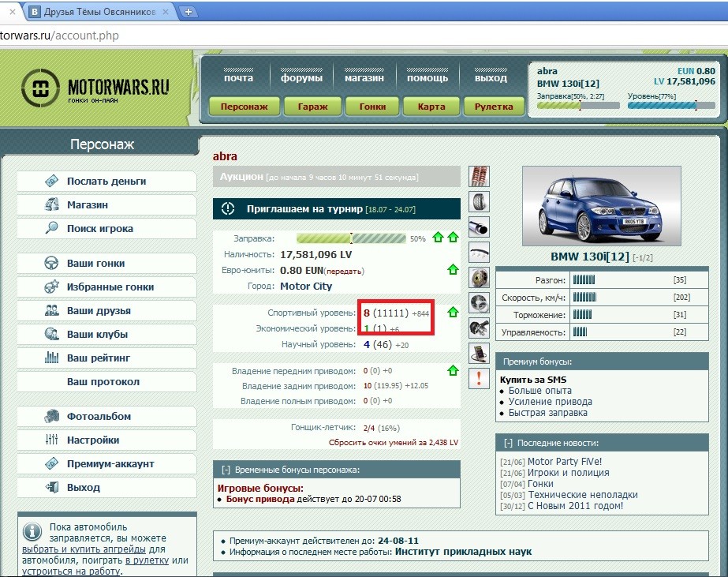Switch to the Карта tab
This screenshot has height=577, width=728.
pyautogui.click(x=431, y=107)
